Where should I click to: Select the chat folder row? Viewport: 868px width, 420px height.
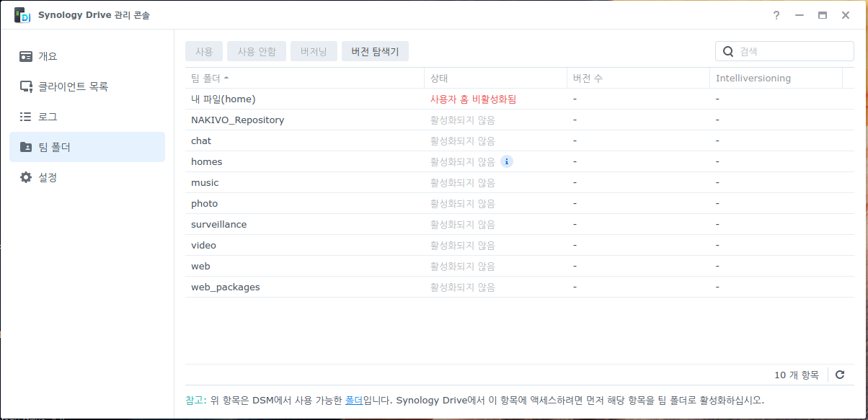pyautogui.click(x=519, y=140)
